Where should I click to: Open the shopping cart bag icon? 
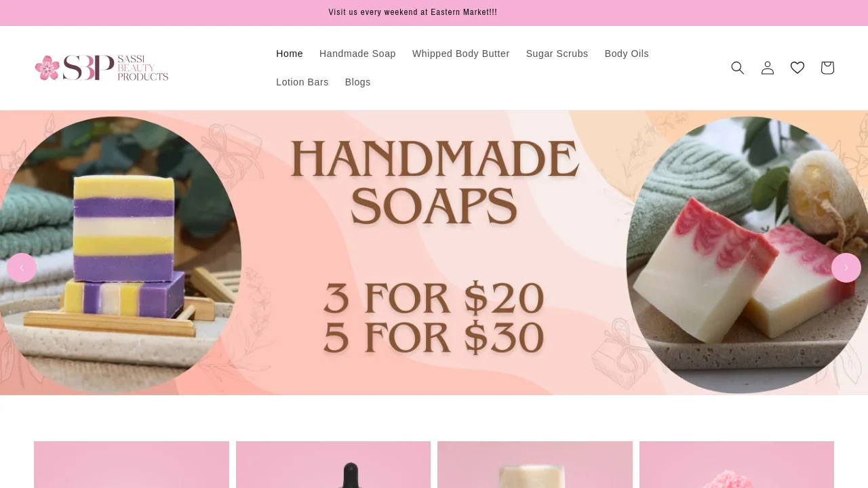(x=827, y=68)
